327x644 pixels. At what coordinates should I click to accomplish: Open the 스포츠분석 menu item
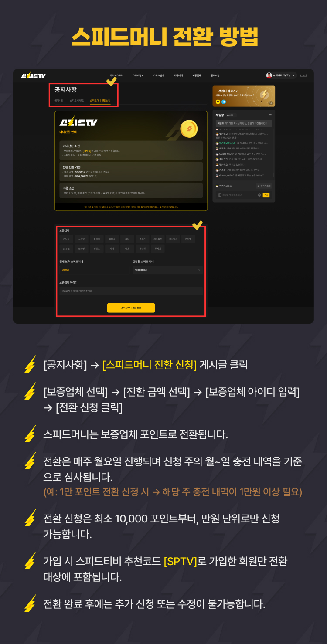tap(159, 75)
